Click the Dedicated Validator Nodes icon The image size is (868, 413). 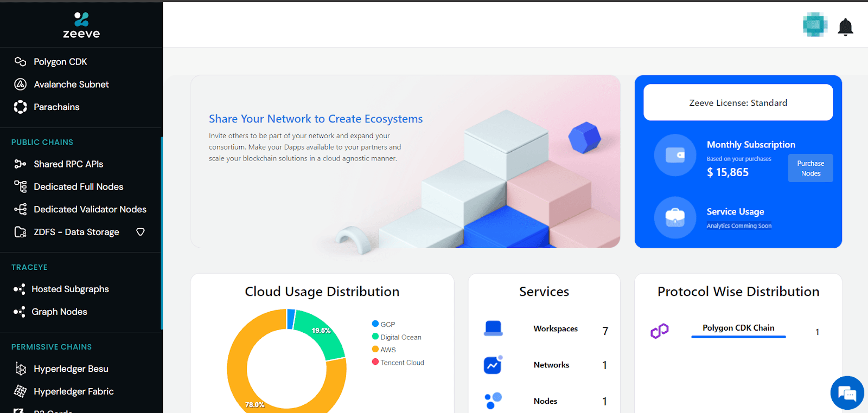pos(20,210)
